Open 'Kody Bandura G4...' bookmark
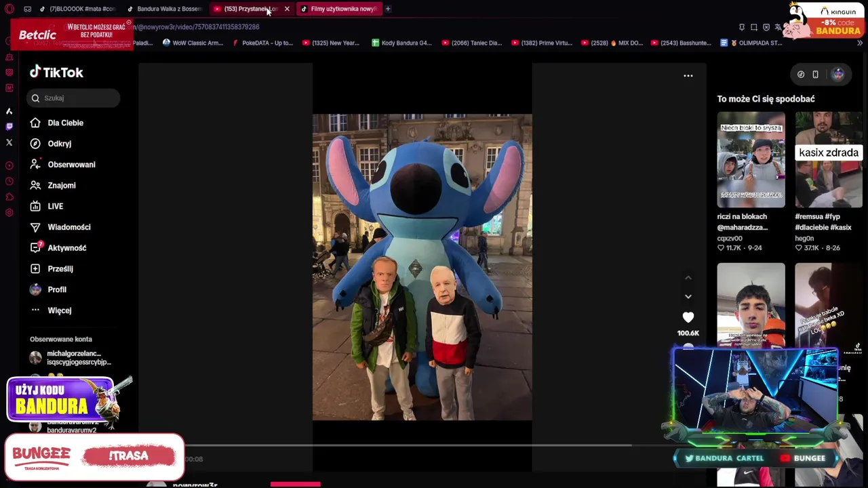Viewport: 868px width, 488px height. click(401, 43)
